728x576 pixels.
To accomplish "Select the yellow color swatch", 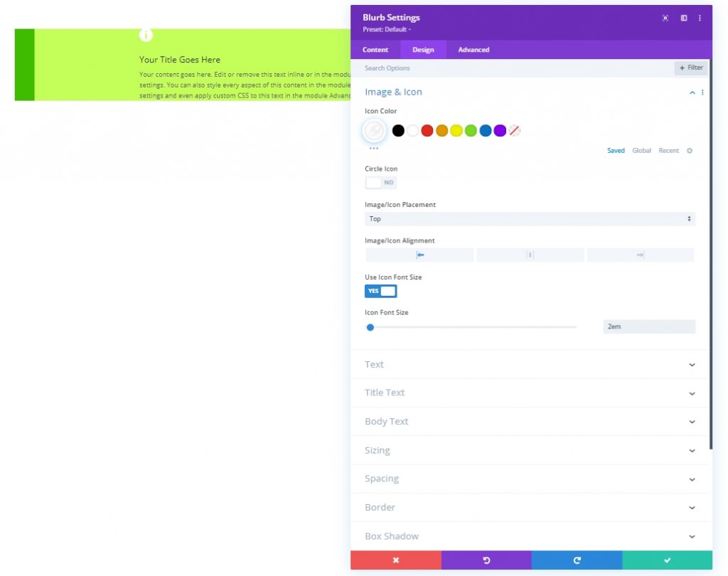I will coord(456,131).
